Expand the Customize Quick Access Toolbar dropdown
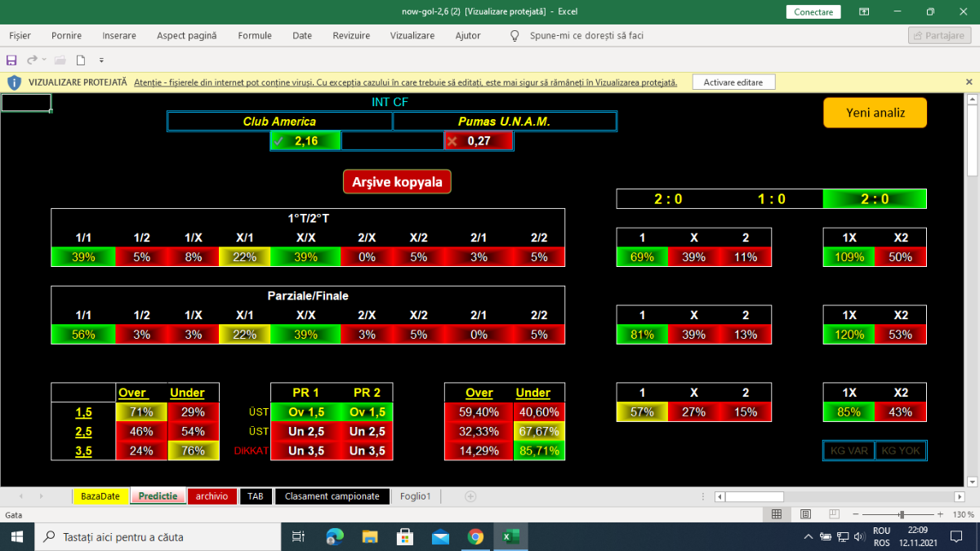The image size is (980, 551). tap(102, 60)
